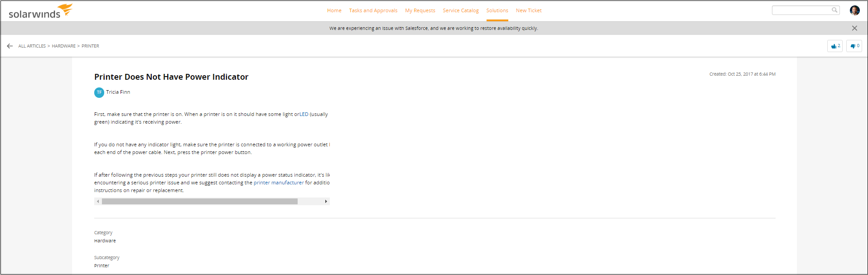Open My Requests page
This screenshot has width=868, height=275.
coord(420,10)
